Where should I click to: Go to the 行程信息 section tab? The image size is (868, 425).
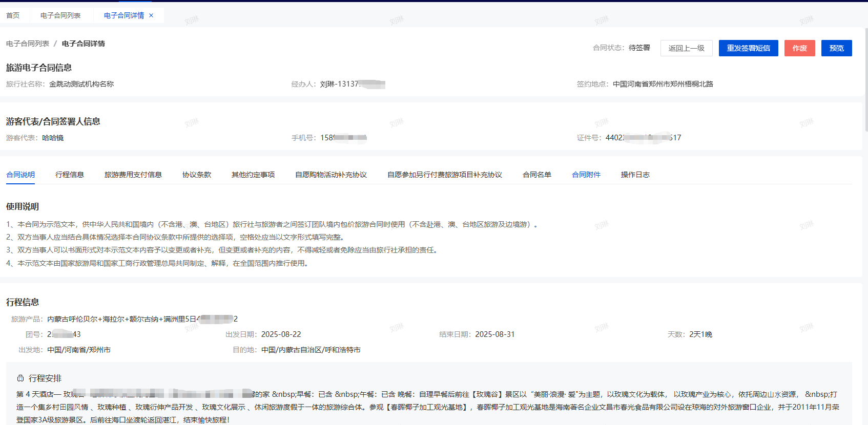(70, 175)
